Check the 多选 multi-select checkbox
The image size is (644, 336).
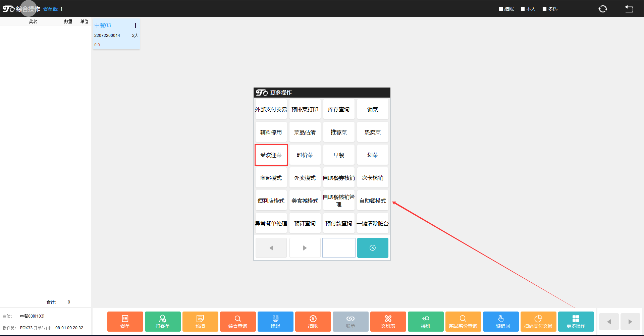[545, 9]
